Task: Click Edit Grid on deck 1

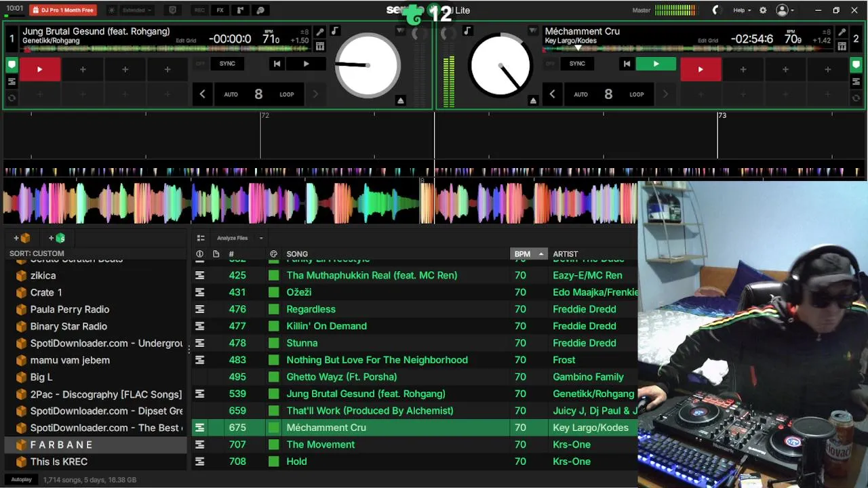Action: tap(186, 41)
